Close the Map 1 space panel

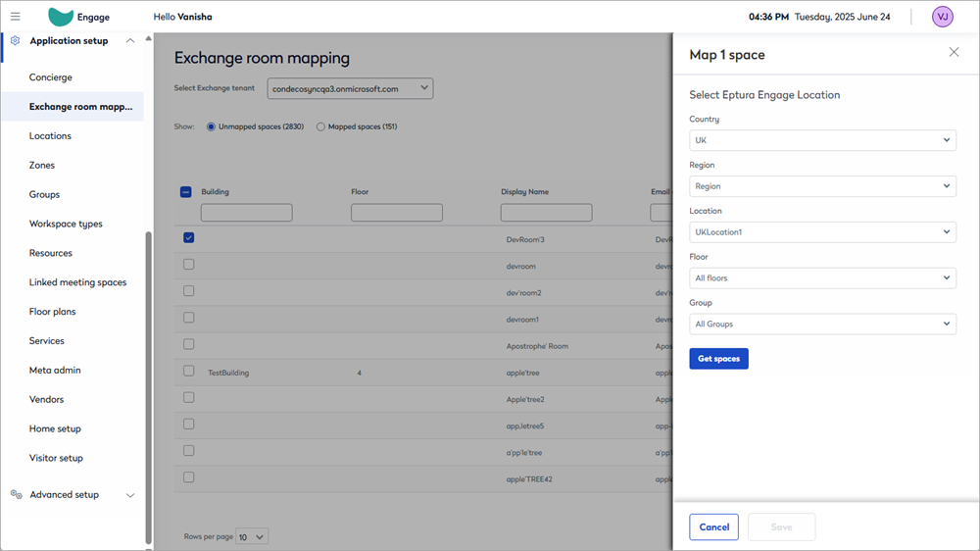[x=954, y=52]
